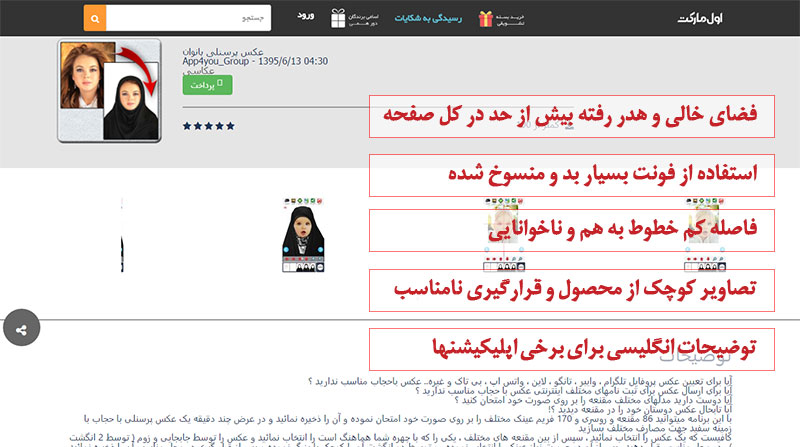The width and height of the screenshot is (800, 447).
Task: Open the partially cropped leftmost screenshot thumbnail
Action: [122, 235]
